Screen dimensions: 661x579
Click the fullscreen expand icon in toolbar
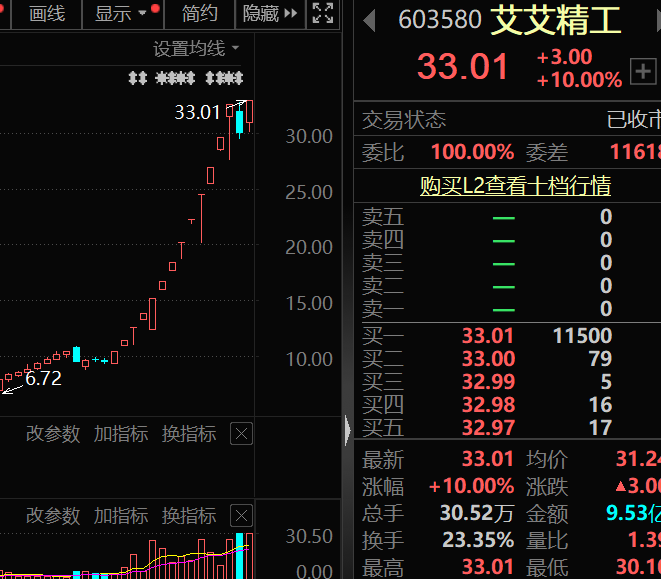323,13
